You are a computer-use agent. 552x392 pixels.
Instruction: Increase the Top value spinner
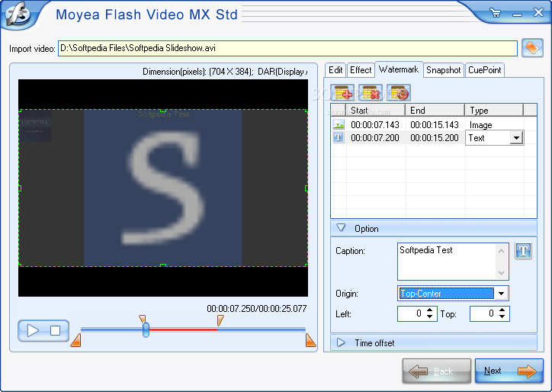pos(502,310)
